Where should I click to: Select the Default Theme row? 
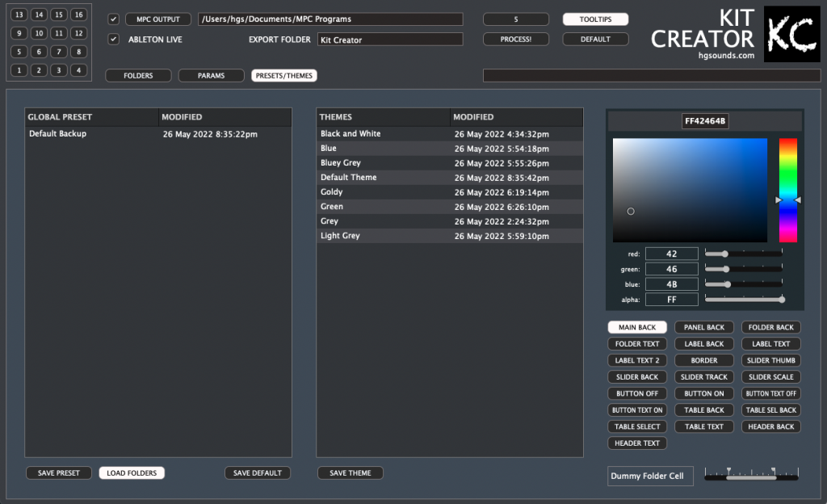(449, 178)
